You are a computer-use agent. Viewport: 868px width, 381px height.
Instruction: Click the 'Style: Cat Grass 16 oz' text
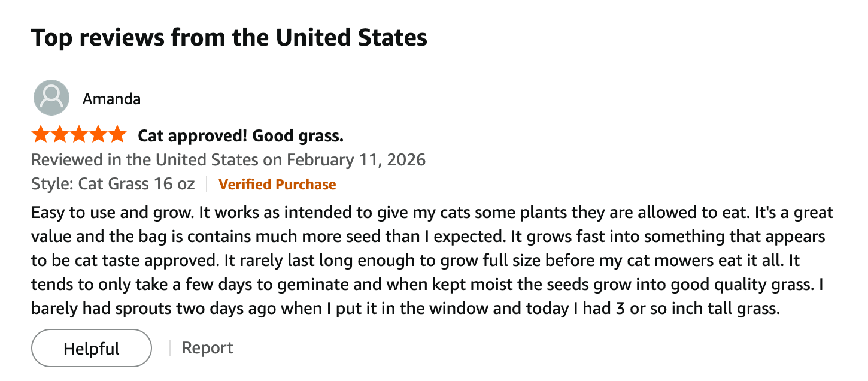pos(113,184)
